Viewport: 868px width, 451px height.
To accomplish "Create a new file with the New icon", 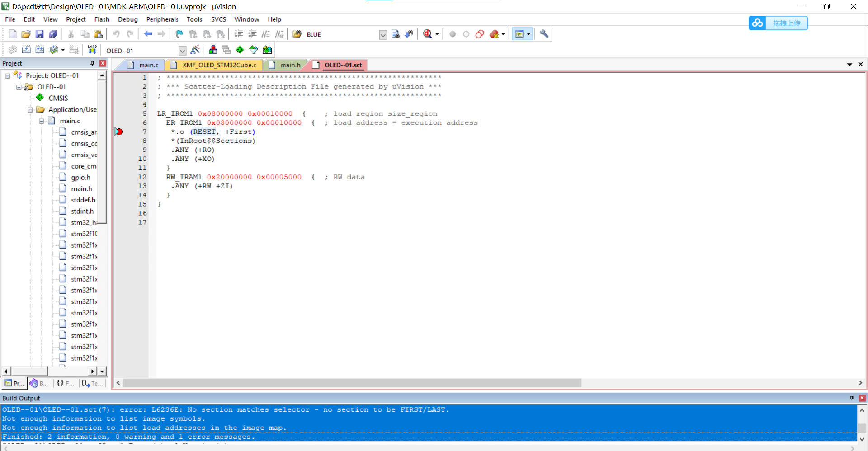I will click(x=13, y=34).
